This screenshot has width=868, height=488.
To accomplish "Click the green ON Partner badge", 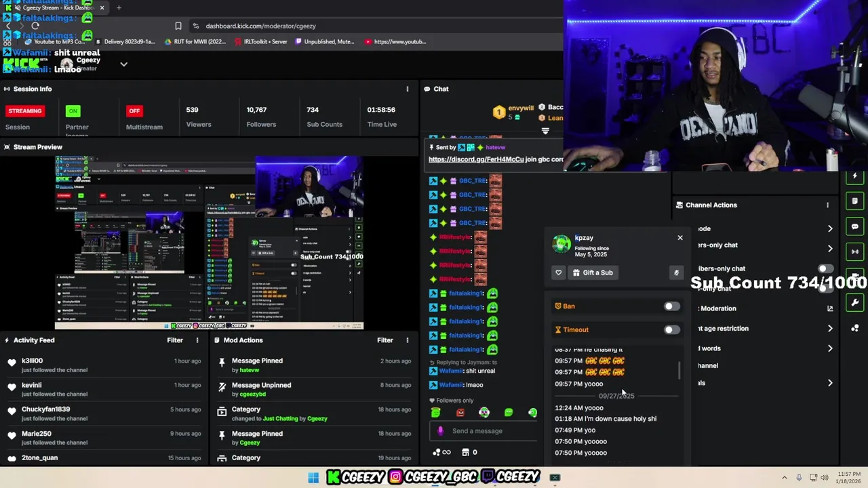I will (73, 111).
